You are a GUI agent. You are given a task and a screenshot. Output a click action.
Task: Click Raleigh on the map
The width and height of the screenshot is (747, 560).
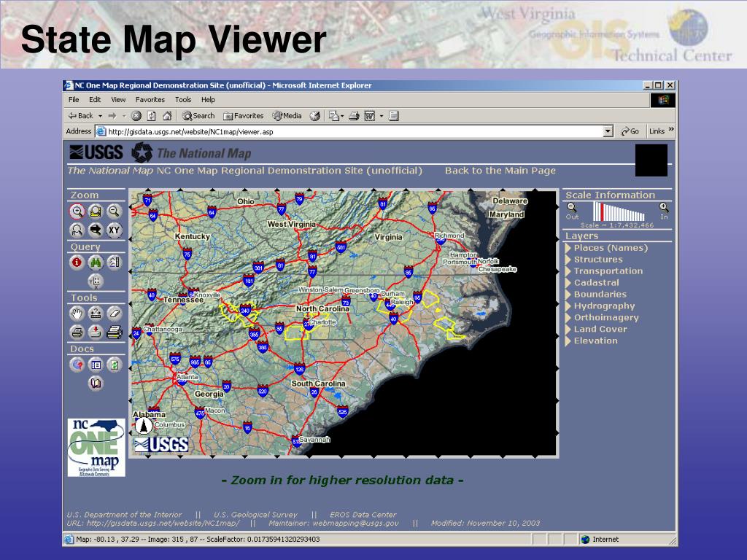pos(402,302)
